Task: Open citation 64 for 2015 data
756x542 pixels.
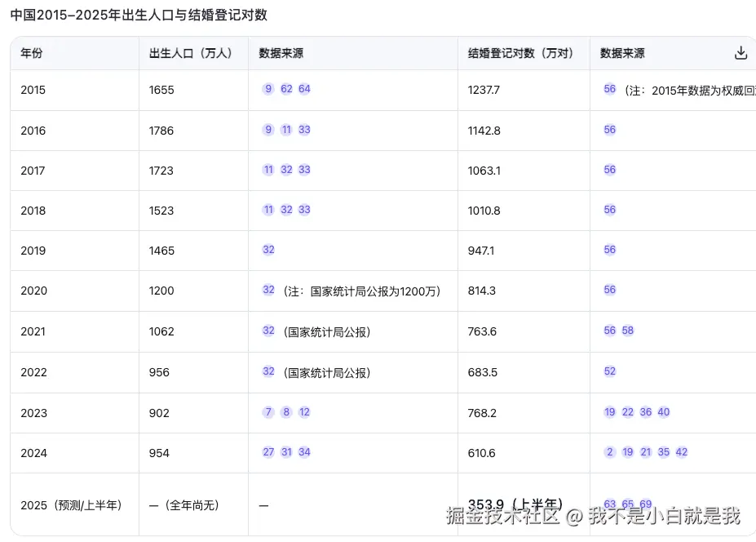Action: pyautogui.click(x=304, y=89)
